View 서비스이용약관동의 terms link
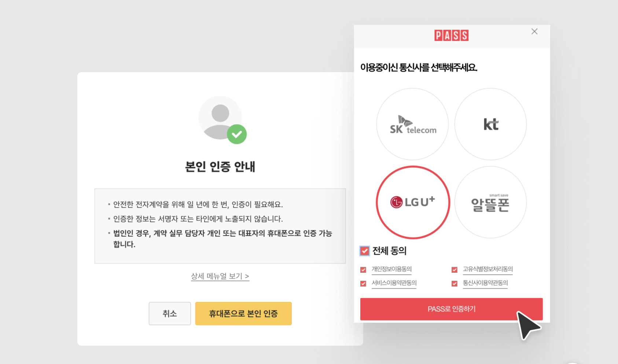The width and height of the screenshot is (618, 364). [x=394, y=283]
